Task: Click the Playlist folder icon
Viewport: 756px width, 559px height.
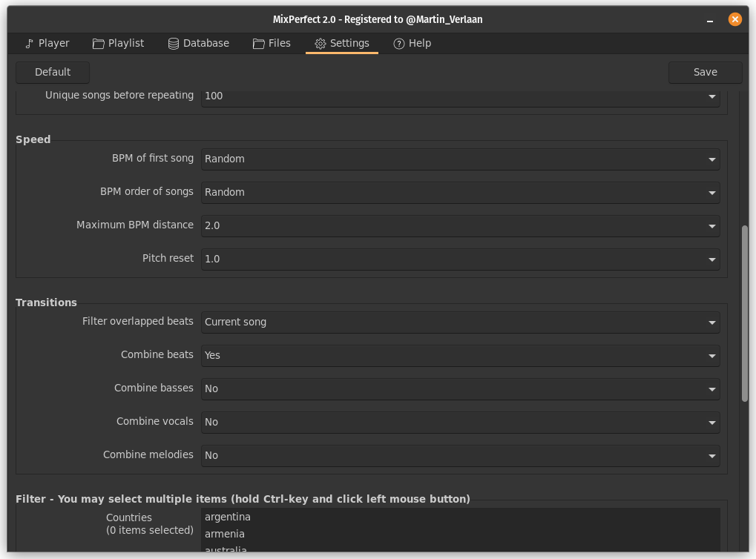Action: tap(99, 44)
